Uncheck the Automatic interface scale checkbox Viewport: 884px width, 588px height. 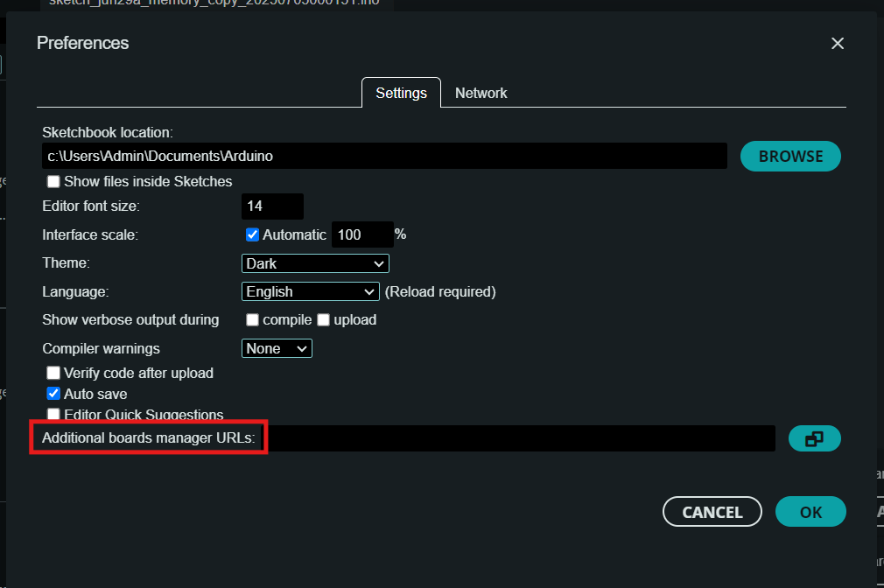253,234
